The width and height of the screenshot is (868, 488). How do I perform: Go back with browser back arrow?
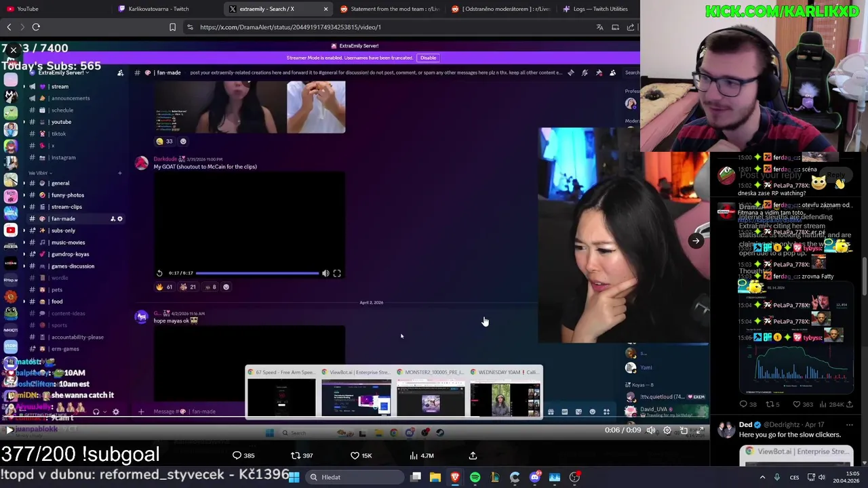click(x=9, y=27)
